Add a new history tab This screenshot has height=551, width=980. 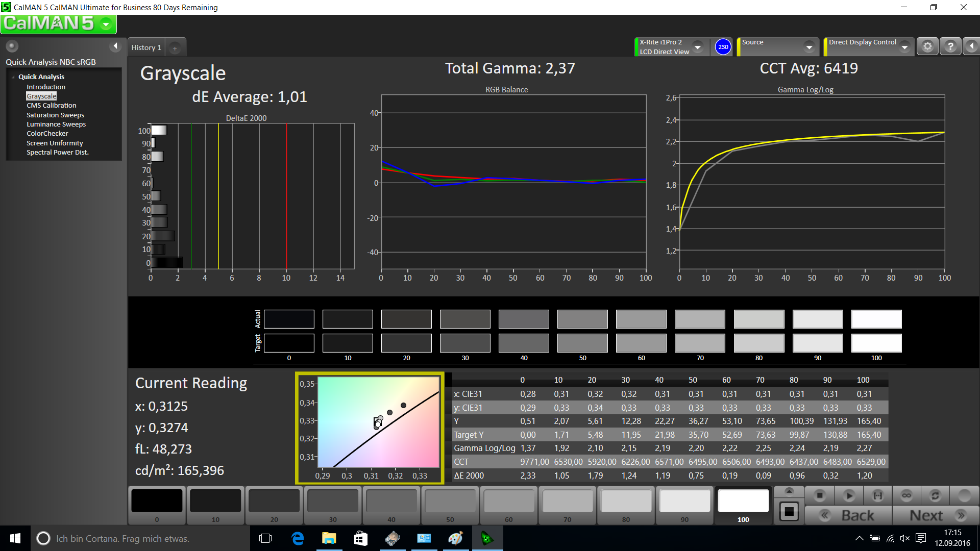click(x=175, y=48)
